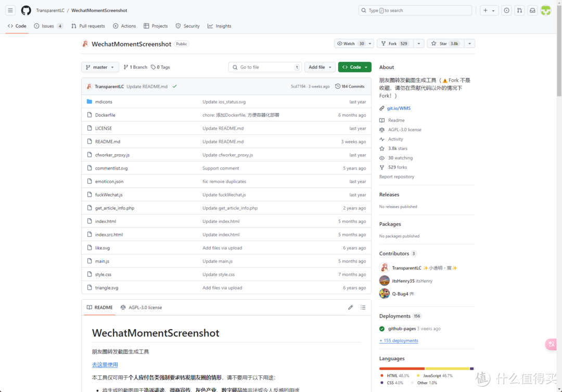Click the edit README pencil icon
The width and height of the screenshot is (562, 392).
351,307
